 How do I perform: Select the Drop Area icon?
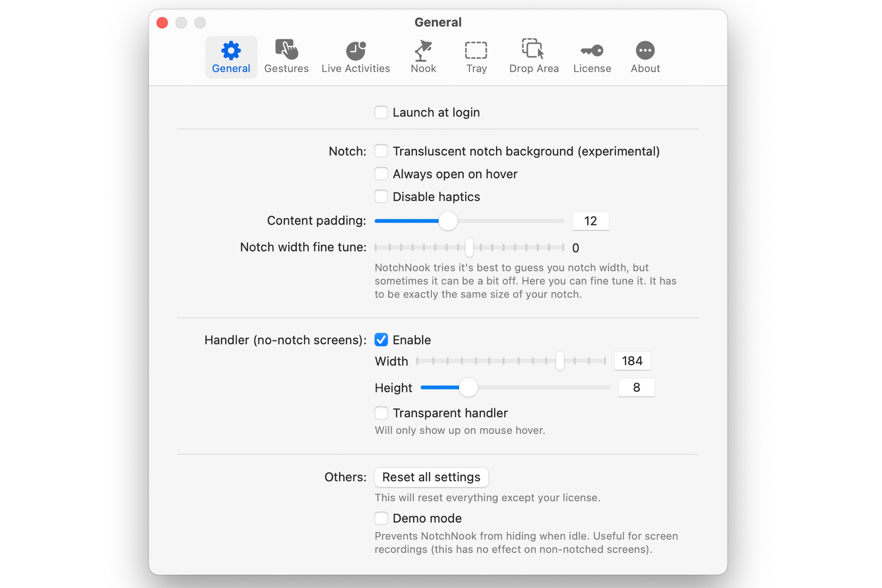pos(533,50)
